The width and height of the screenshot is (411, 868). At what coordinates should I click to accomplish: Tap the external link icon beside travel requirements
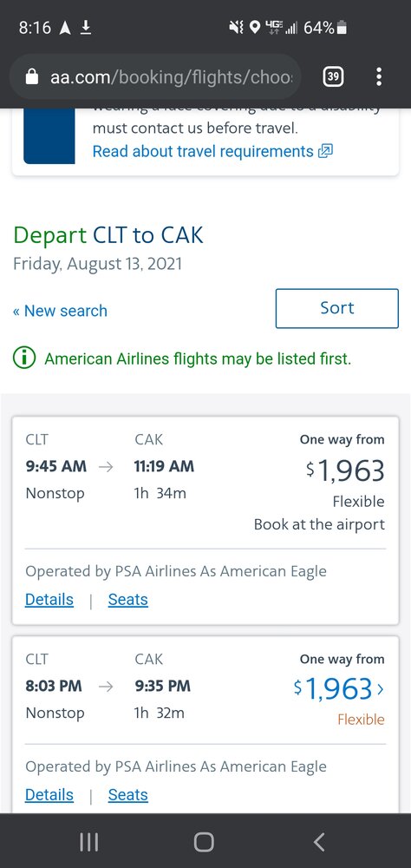tap(326, 151)
